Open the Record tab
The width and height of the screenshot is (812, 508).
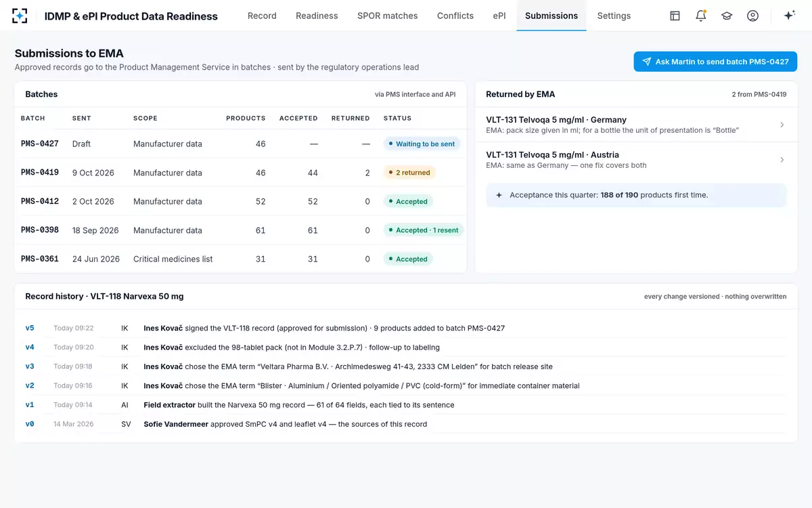coord(262,16)
